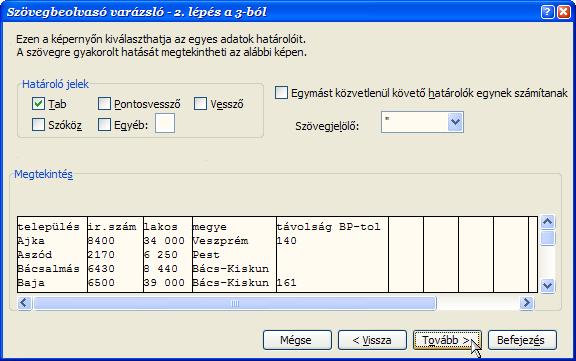Click the 34 000 population cell
This screenshot has height=361, width=576.
click(164, 241)
